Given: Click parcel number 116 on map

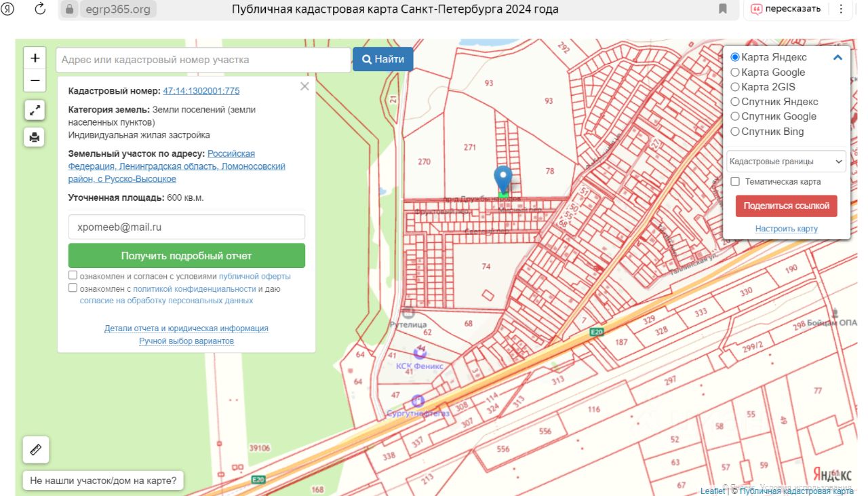Looking at the screenshot, I should click(594, 409).
